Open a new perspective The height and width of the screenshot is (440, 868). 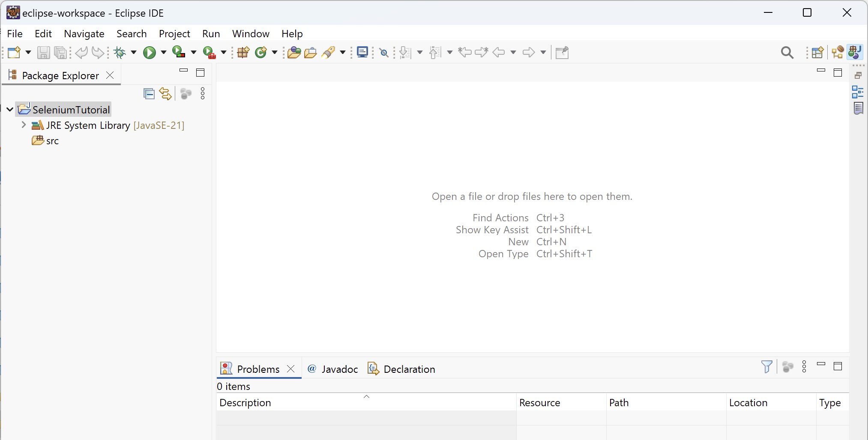coord(817,52)
